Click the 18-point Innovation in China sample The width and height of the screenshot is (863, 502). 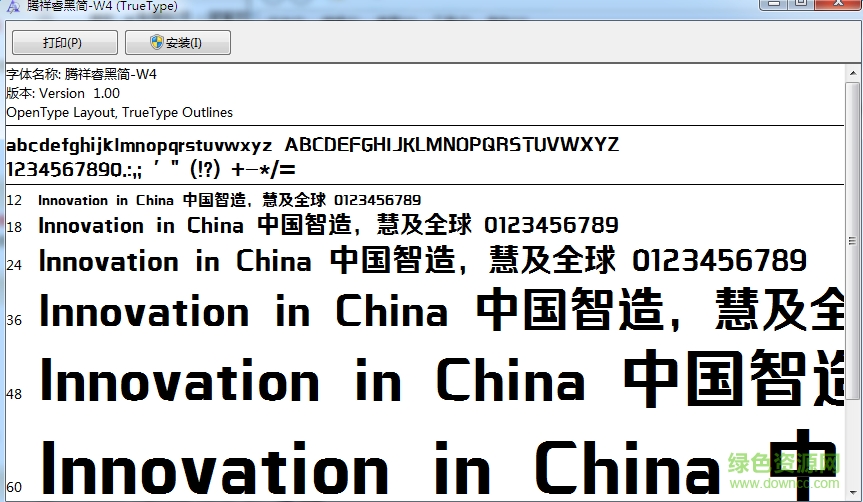pos(328,225)
